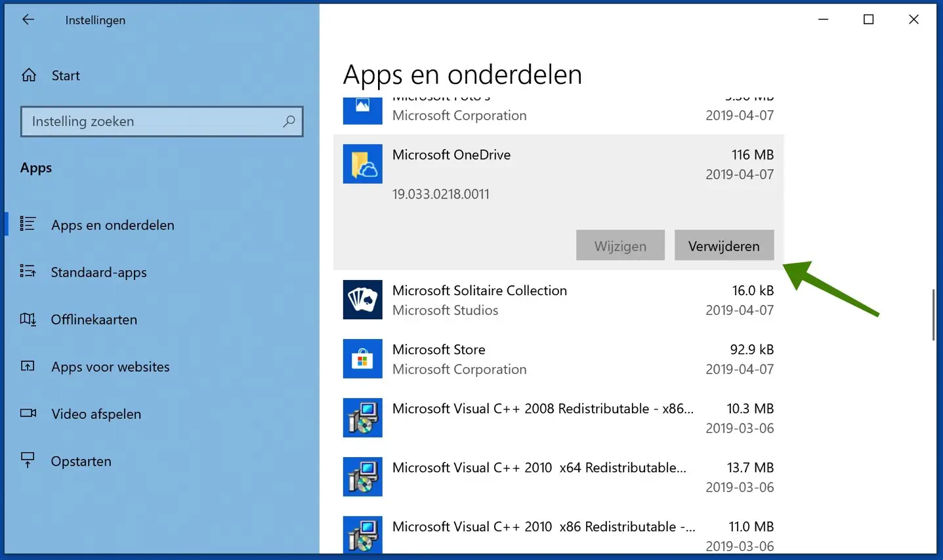Select Visual C++ 2008 Redistributable x86 entry

[x=558, y=418]
